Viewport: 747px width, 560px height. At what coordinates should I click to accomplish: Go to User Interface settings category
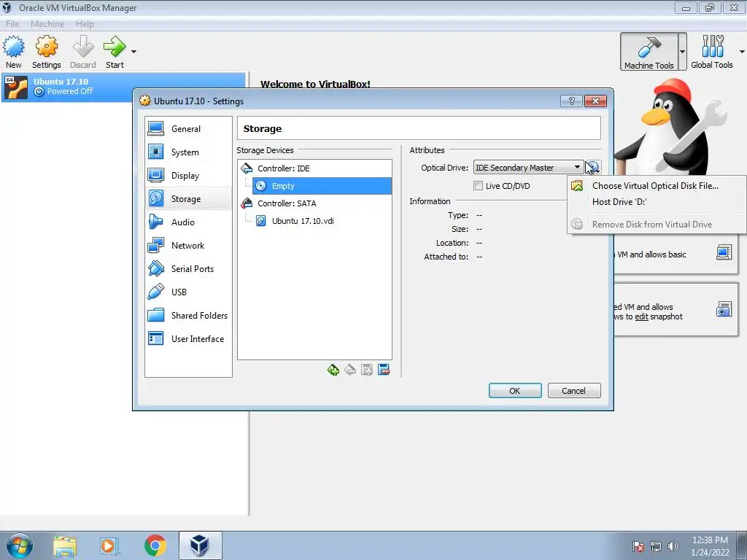[188, 338]
